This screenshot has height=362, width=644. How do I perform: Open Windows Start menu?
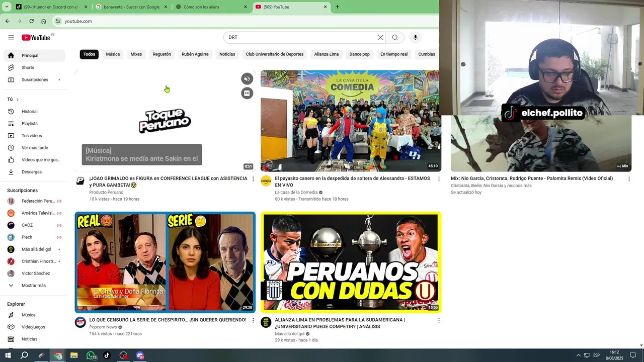[x=8, y=355]
